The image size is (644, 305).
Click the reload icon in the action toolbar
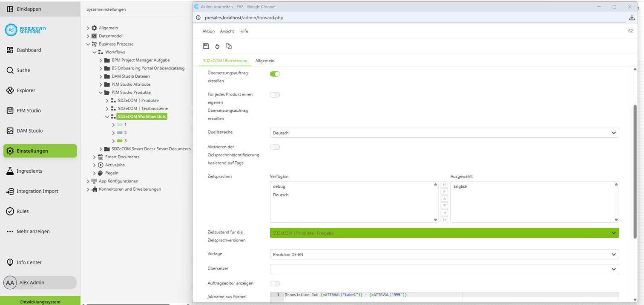click(217, 46)
